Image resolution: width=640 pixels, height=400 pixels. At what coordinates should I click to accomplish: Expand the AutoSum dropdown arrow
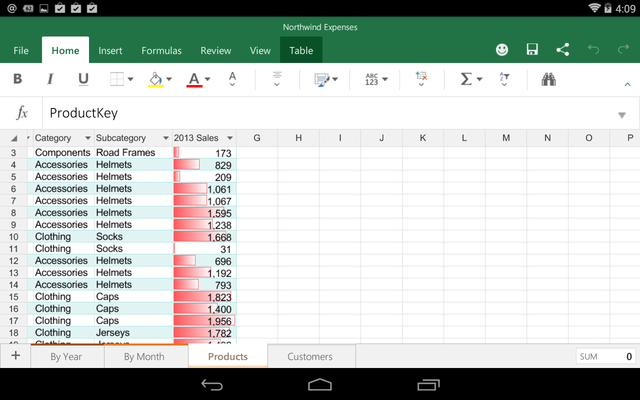[x=479, y=79]
